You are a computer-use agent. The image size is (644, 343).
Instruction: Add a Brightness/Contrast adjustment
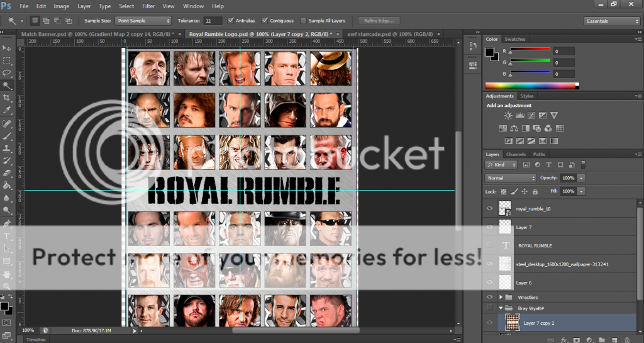coord(508,116)
